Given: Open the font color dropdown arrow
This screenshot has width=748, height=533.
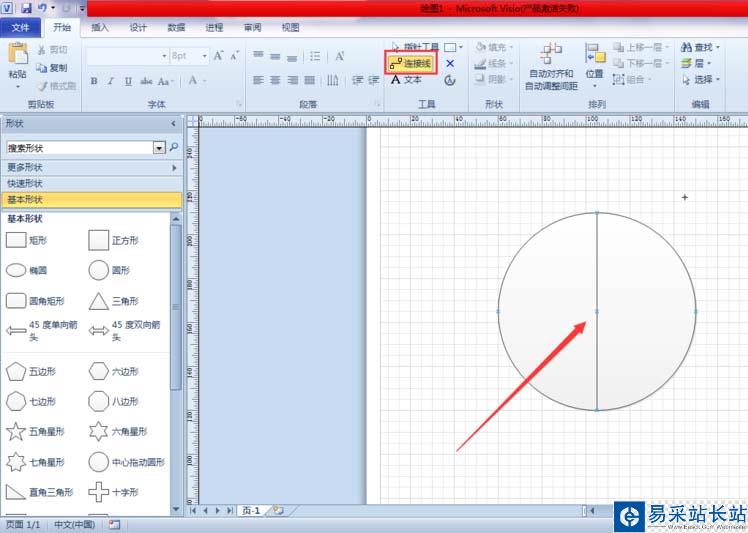Looking at the screenshot, I should coord(205,80).
